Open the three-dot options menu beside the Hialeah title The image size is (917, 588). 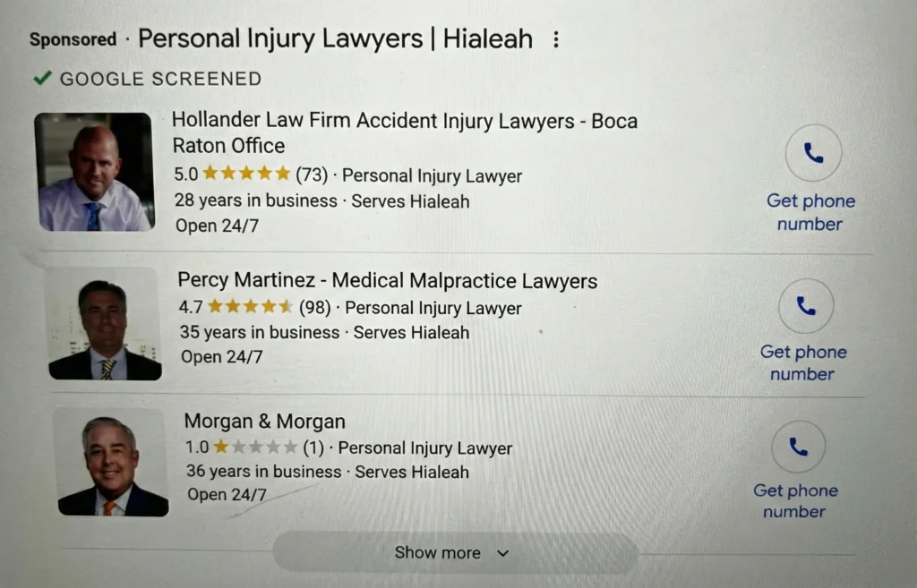[x=556, y=40]
